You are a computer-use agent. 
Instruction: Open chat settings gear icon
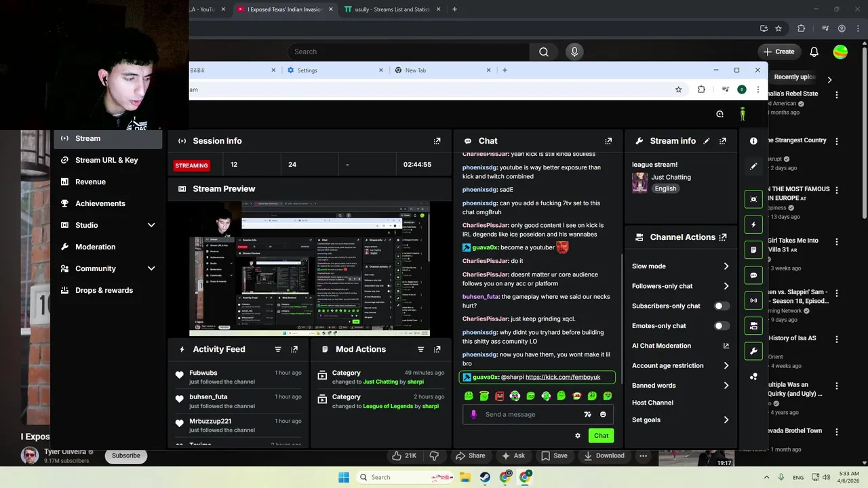578,436
